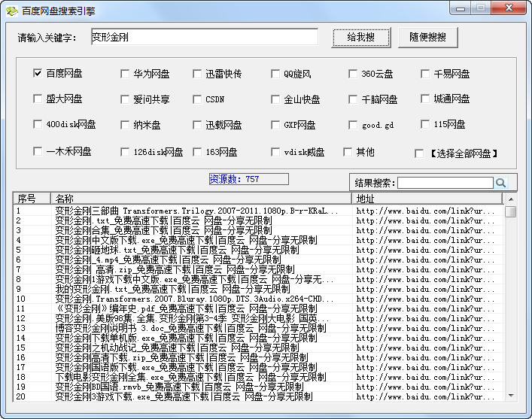Screen dimensions: 532x419
Task: Enable the 迅载网盘 checkbox
Action: click(x=197, y=125)
